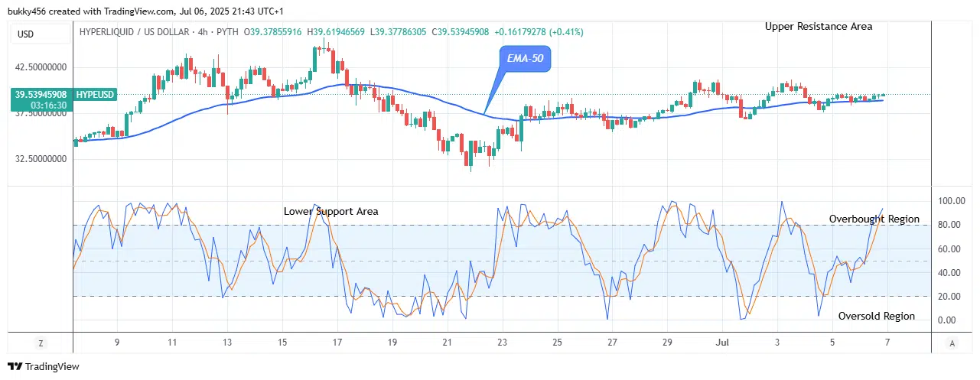This screenshot has width=980, height=380.
Task: Click the Z timezone button
Action: [41, 343]
